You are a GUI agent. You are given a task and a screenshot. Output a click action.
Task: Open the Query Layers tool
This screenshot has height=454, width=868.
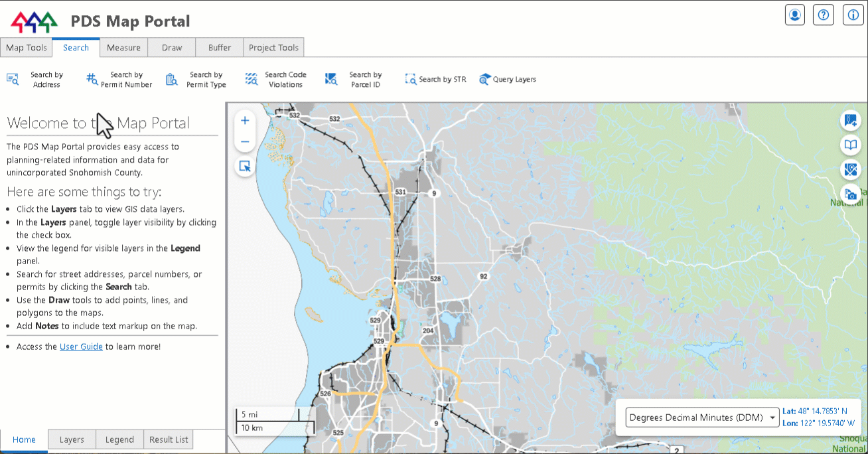click(x=508, y=80)
